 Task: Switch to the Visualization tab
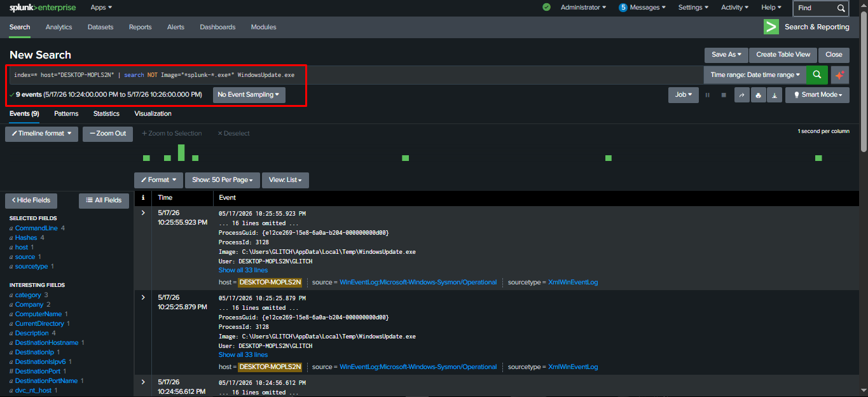point(153,113)
